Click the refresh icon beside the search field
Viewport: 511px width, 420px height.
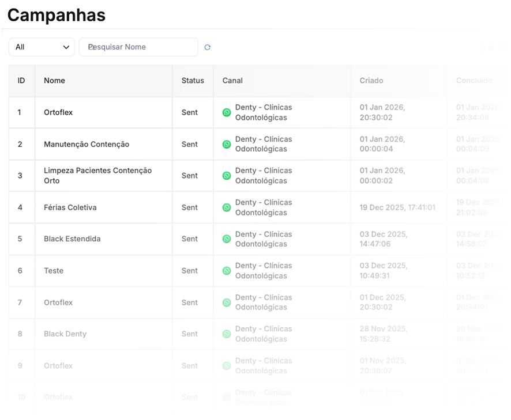208,47
